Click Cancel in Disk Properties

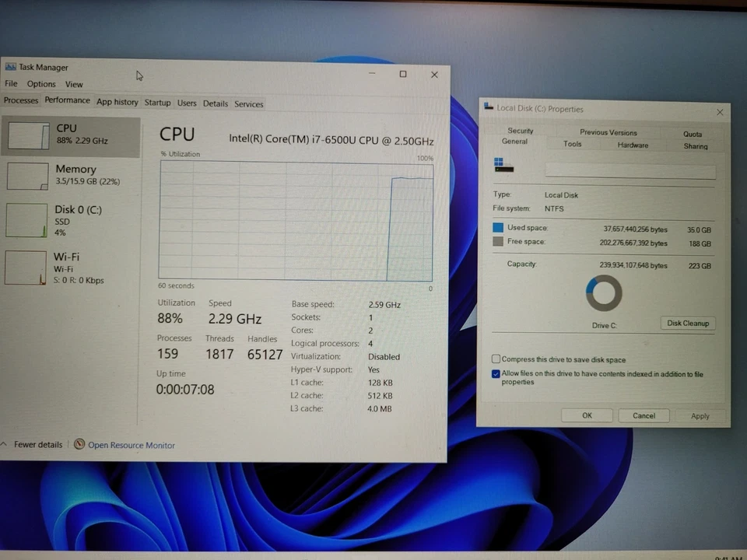pyautogui.click(x=644, y=415)
